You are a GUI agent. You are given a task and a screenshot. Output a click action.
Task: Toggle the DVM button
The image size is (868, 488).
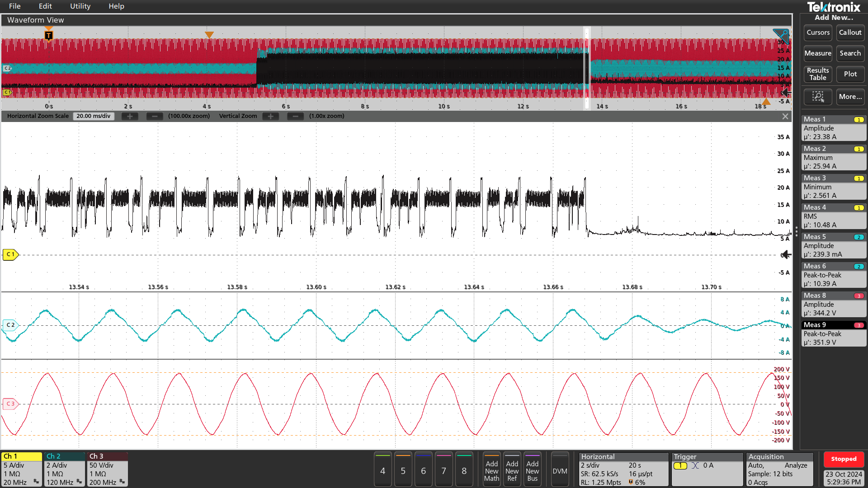560,470
